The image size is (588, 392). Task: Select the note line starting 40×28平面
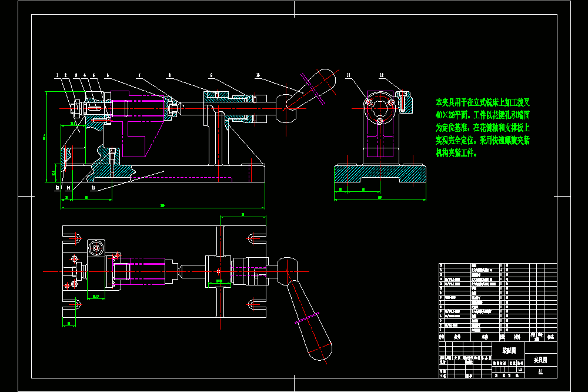pyautogui.click(x=483, y=115)
